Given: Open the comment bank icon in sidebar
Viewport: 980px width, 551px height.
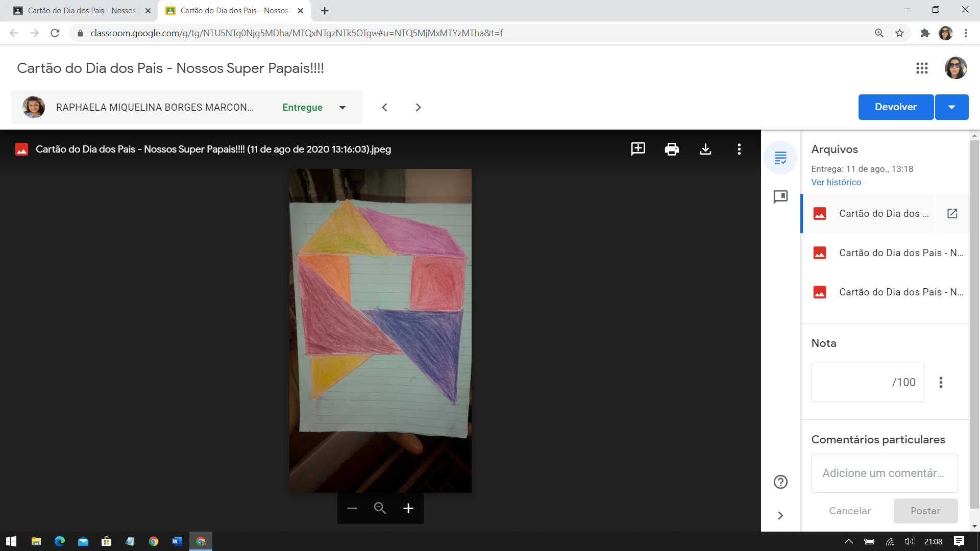Looking at the screenshot, I should click(780, 196).
